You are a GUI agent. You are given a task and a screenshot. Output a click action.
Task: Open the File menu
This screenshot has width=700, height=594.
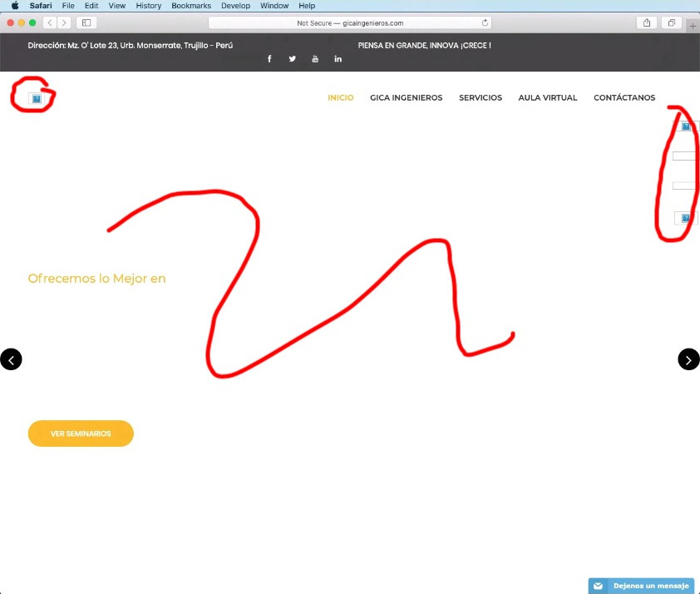[x=68, y=6]
